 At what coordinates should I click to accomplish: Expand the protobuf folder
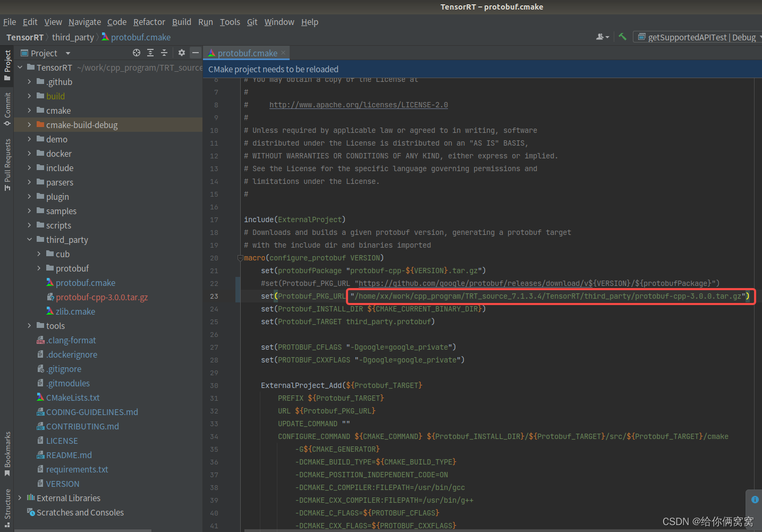39,268
